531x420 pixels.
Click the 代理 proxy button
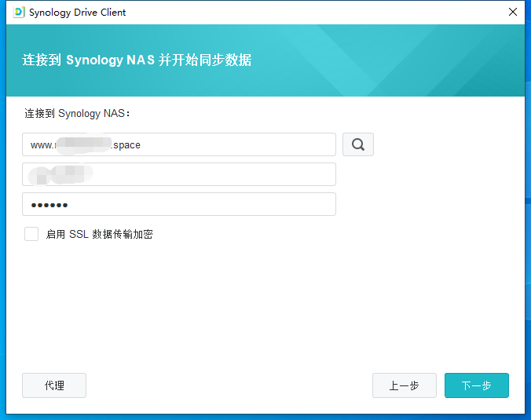coord(54,385)
